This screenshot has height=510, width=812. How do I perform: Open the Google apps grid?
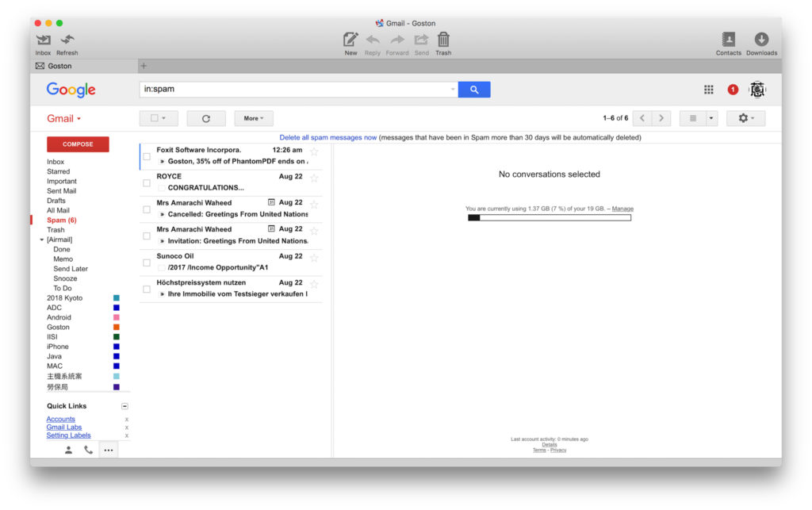[x=708, y=90]
